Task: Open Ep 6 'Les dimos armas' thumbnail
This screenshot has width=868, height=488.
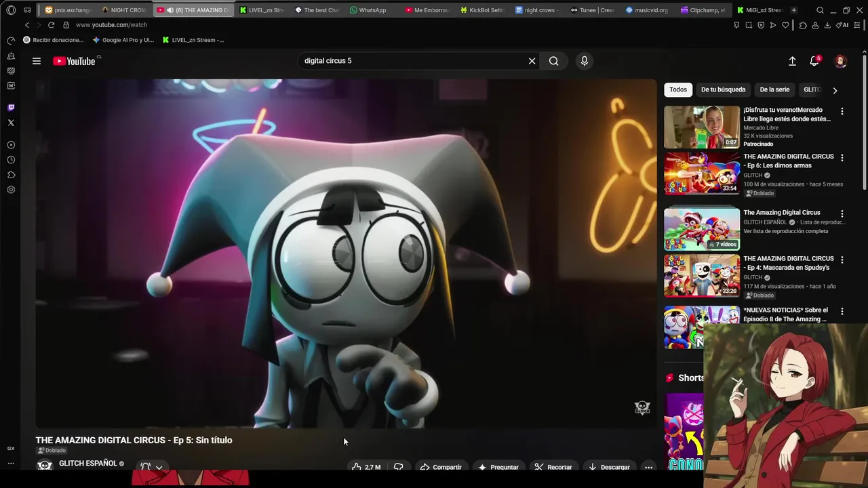Action: [702, 174]
